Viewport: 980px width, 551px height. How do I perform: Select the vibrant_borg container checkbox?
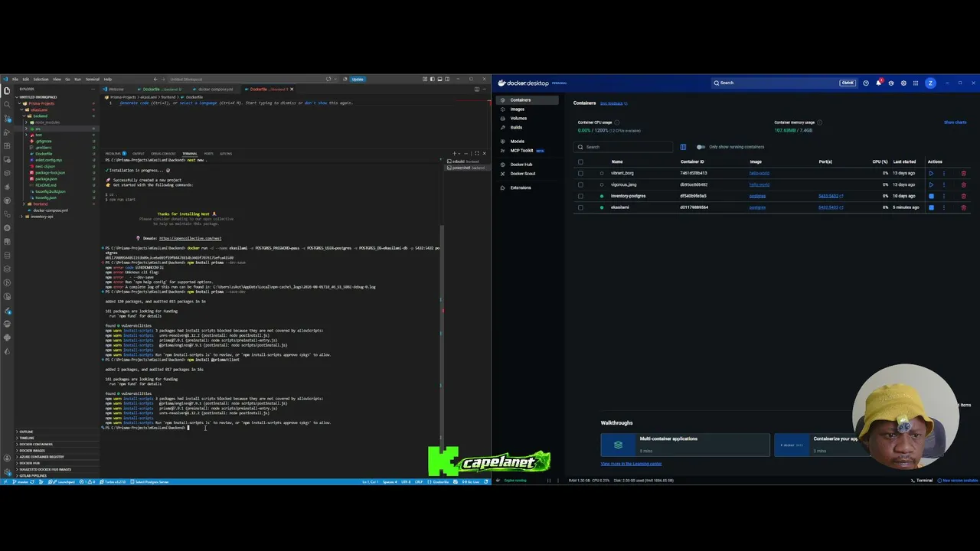pos(580,173)
